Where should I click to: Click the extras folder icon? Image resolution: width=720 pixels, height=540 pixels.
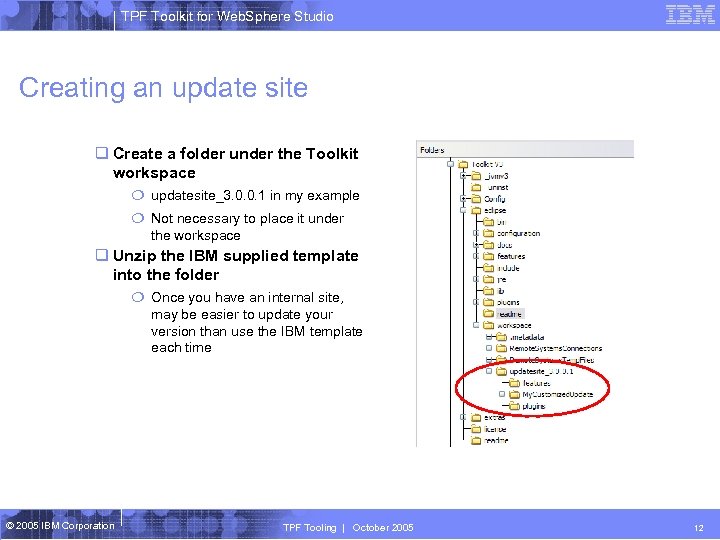476,417
